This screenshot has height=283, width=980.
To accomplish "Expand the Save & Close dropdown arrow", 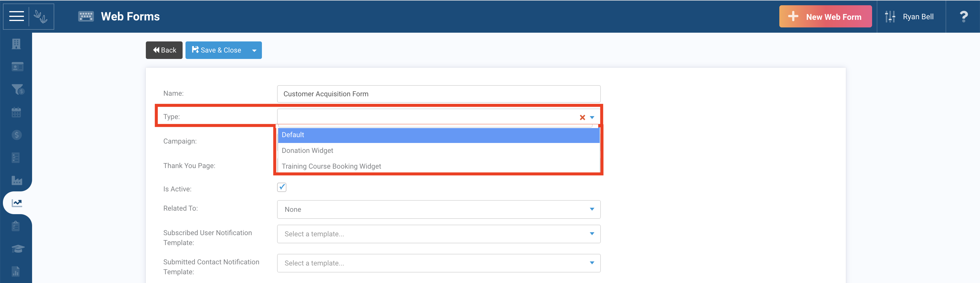I will 254,50.
